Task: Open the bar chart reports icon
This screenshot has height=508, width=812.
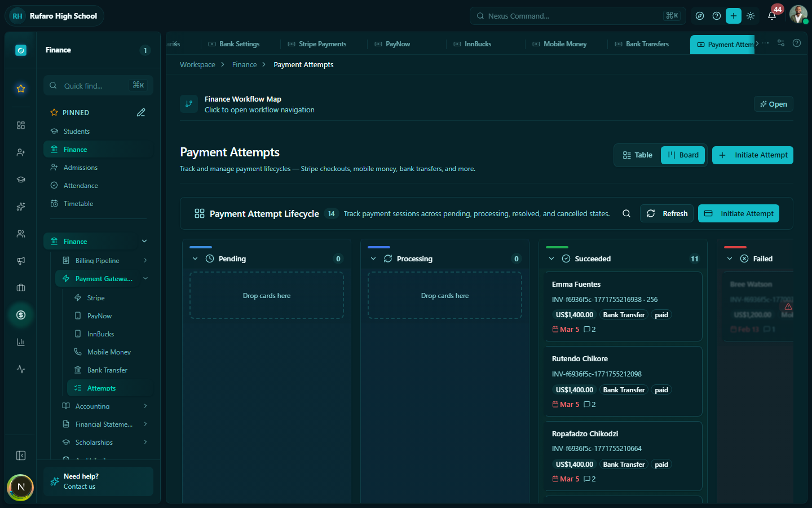Action: click(x=21, y=342)
